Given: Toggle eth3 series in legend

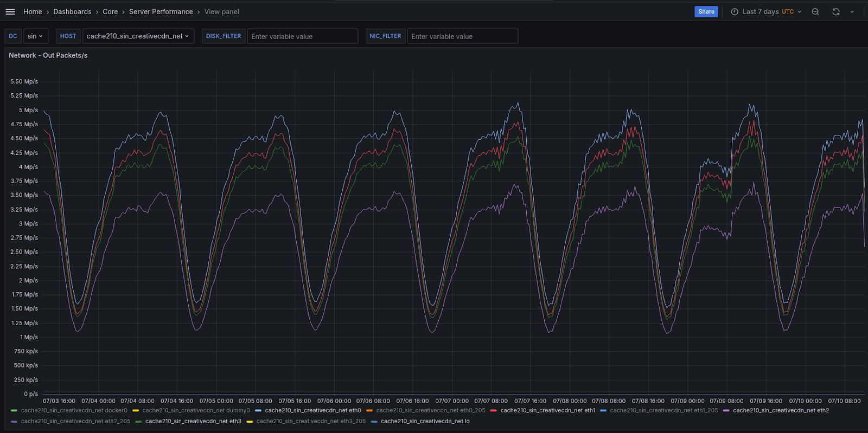Looking at the screenshot, I should pyautogui.click(x=193, y=421).
